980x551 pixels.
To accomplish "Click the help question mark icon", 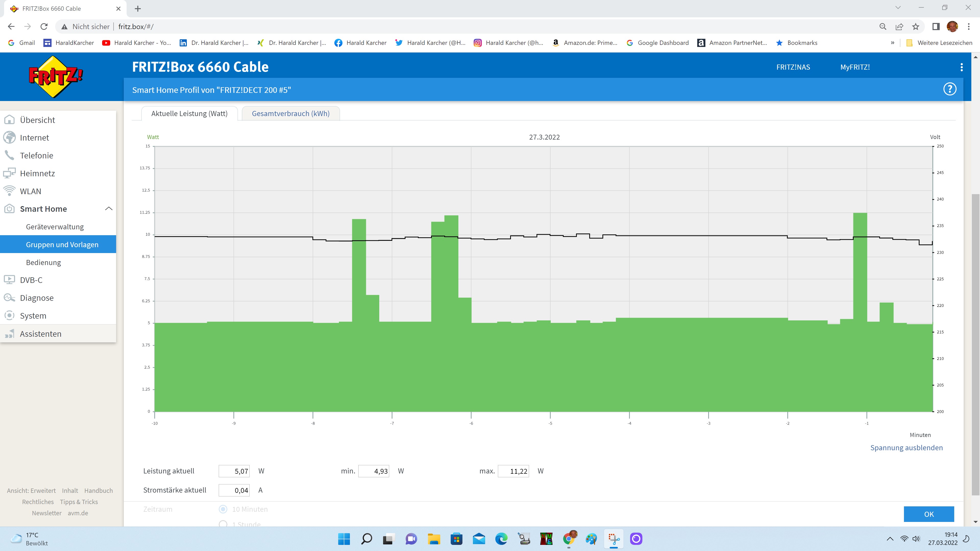I will [950, 89].
